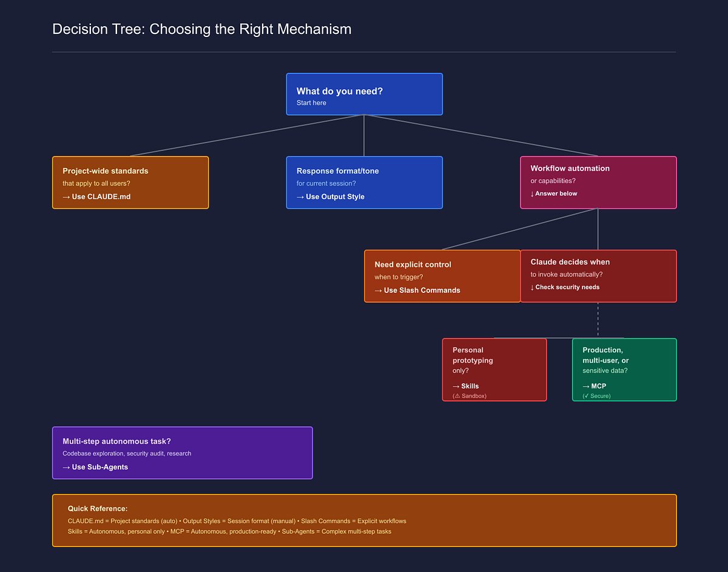This screenshot has height=572, width=728.
Task: Click the Secure checkmark label
Action: 596,396
